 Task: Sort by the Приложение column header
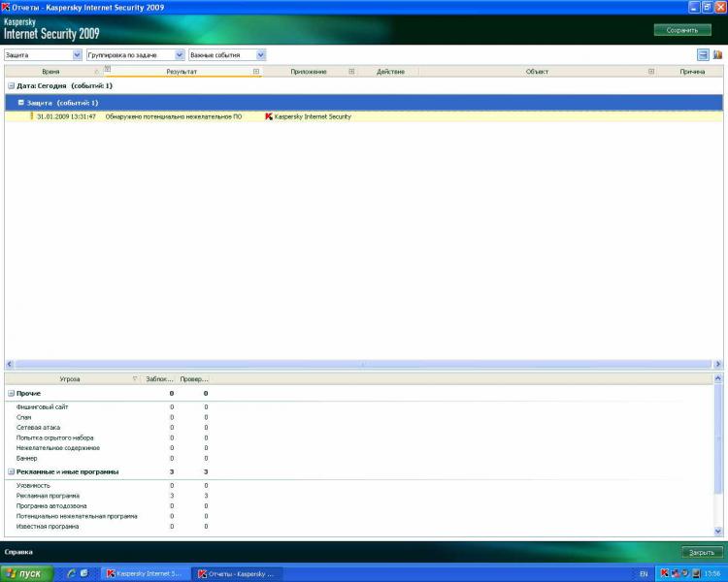(x=309, y=72)
